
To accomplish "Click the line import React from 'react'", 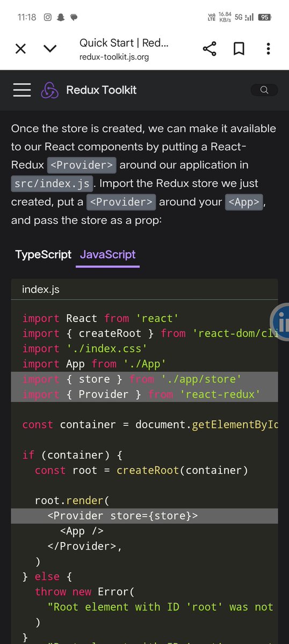I will tap(100, 319).
